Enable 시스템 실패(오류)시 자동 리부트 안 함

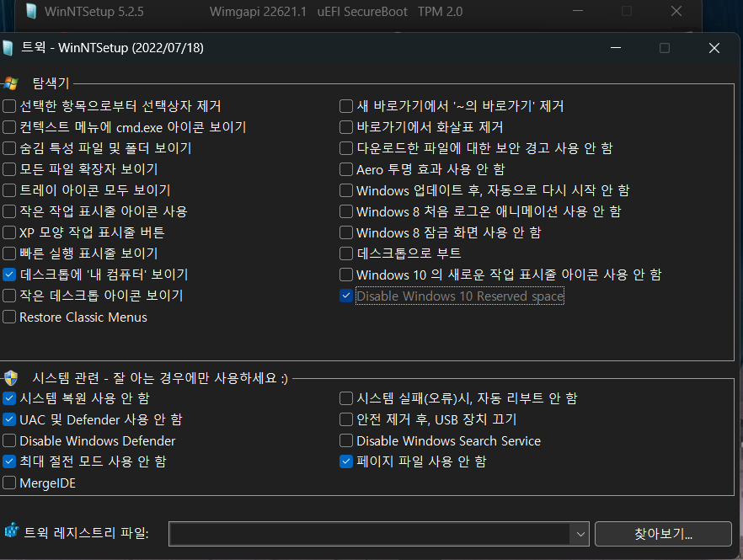coord(346,398)
